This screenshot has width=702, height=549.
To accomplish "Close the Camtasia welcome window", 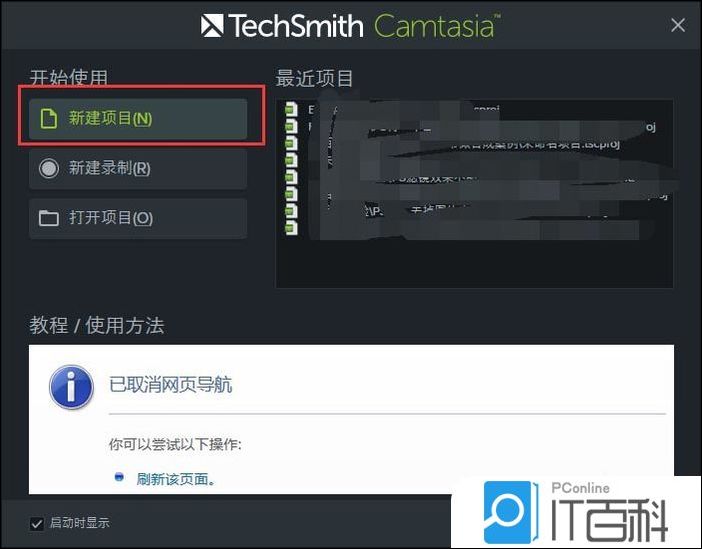I will pos(678,25).
